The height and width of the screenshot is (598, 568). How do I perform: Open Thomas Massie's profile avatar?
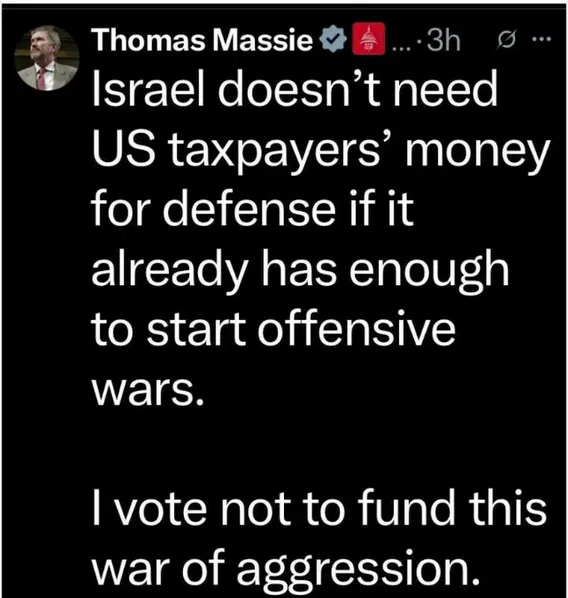coord(47,58)
